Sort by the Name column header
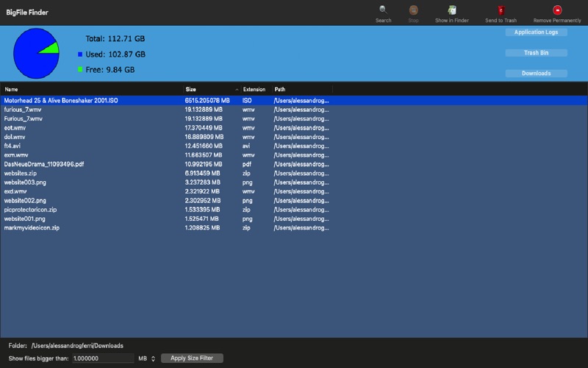This screenshot has height=368, width=588. point(91,89)
